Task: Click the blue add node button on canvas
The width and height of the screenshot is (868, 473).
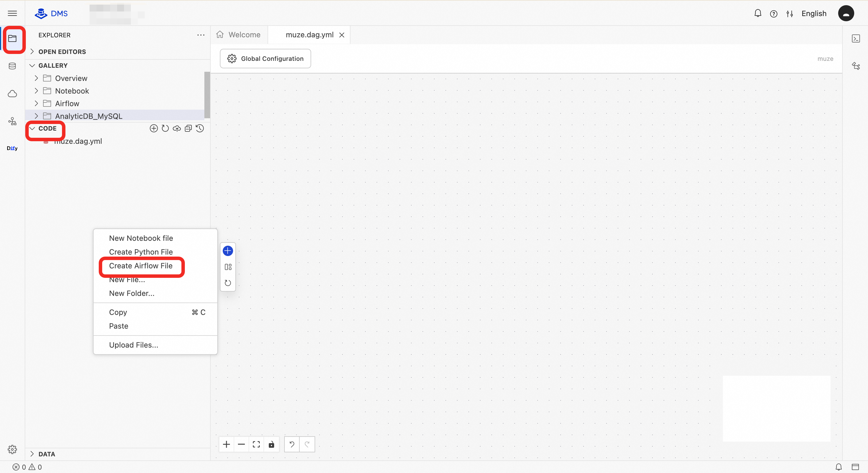Action: pyautogui.click(x=228, y=251)
